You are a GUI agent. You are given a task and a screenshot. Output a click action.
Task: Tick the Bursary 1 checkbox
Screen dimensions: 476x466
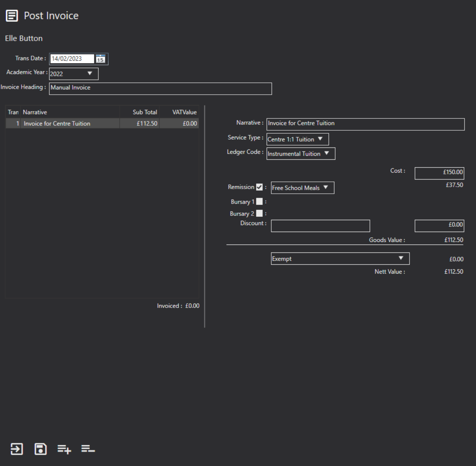click(259, 201)
